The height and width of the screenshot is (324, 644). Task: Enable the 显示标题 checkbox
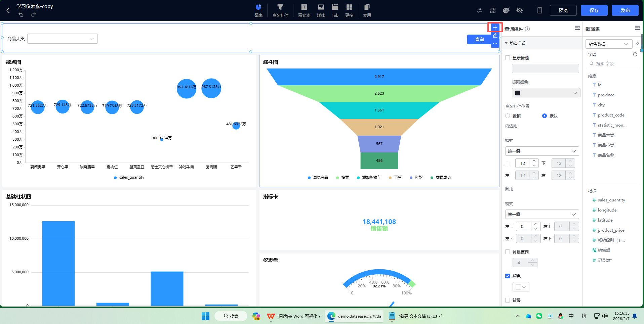point(508,58)
